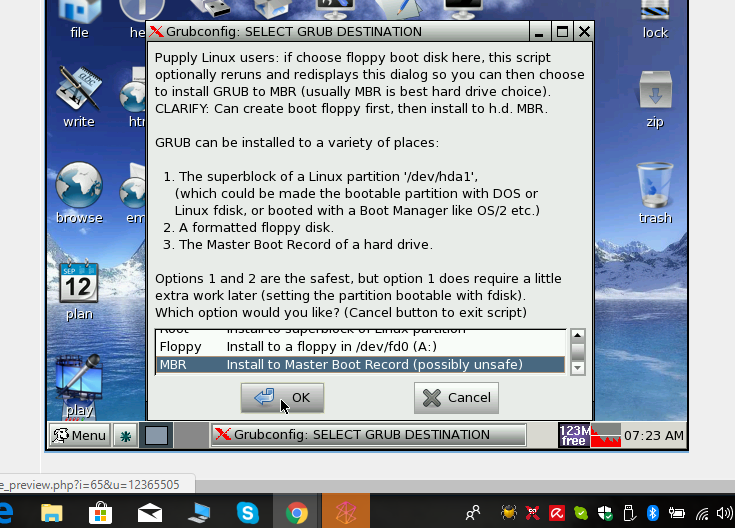The height and width of the screenshot is (528, 735).
Task: Minimize the Grubconfig dialog window
Action: pos(539,32)
